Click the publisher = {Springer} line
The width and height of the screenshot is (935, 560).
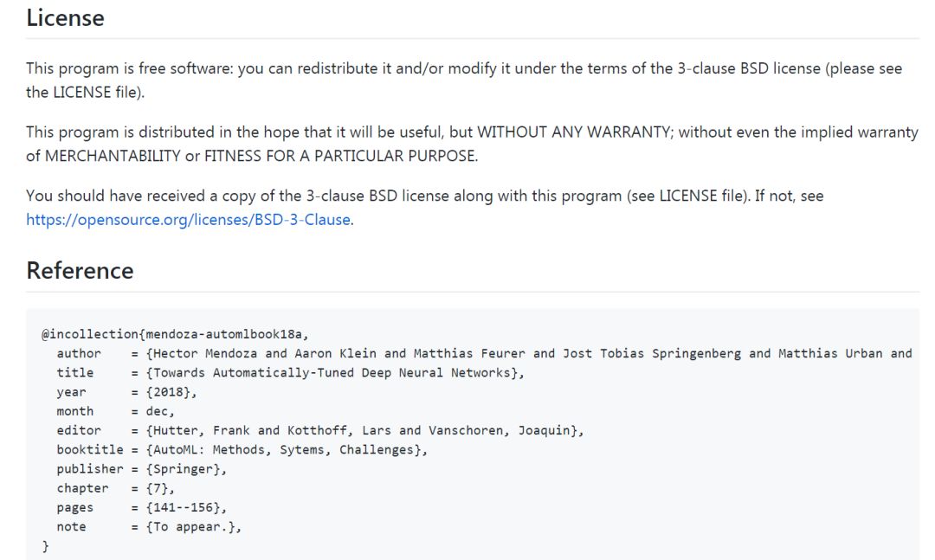click(142, 469)
